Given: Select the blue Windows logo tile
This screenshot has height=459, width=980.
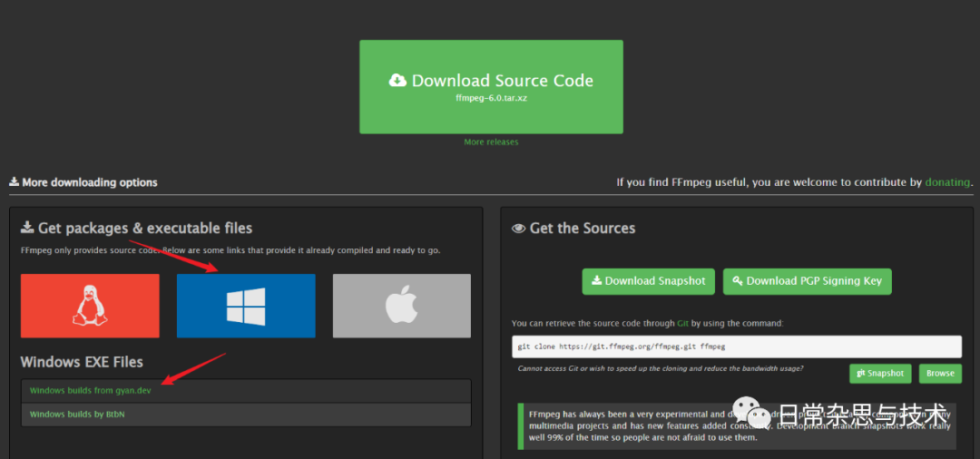Looking at the screenshot, I should [246, 306].
